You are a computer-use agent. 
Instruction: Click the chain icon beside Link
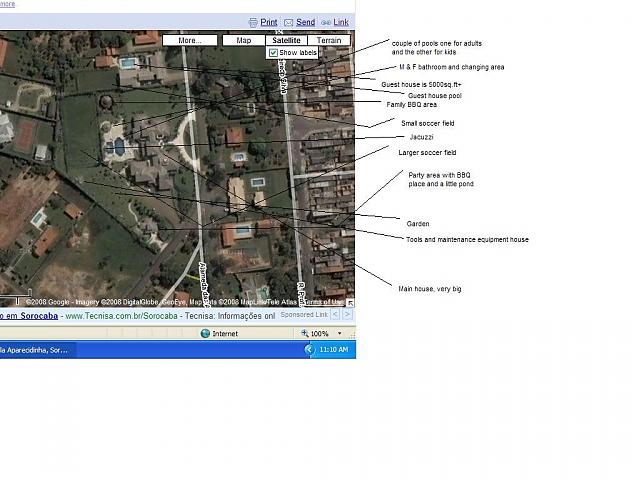pos(325,22)
